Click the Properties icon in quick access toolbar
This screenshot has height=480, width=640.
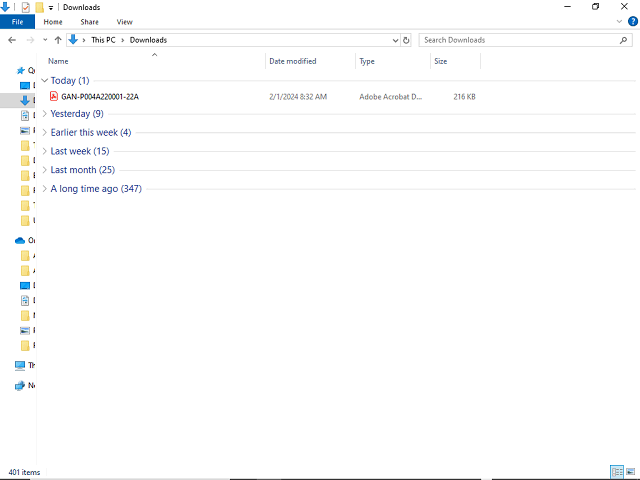tap(26, 7)
